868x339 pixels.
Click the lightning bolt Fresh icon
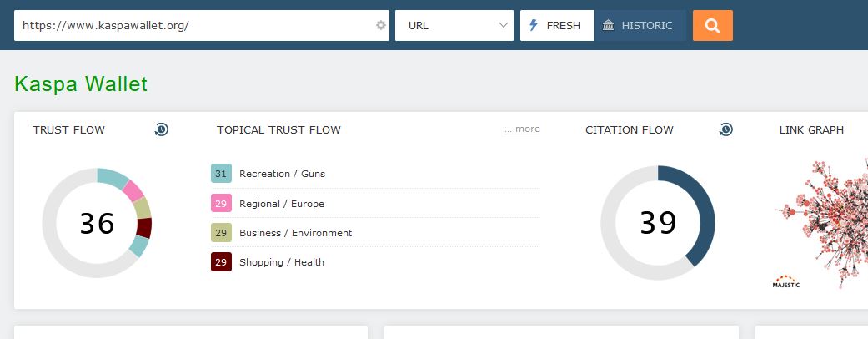pos(534,25)
